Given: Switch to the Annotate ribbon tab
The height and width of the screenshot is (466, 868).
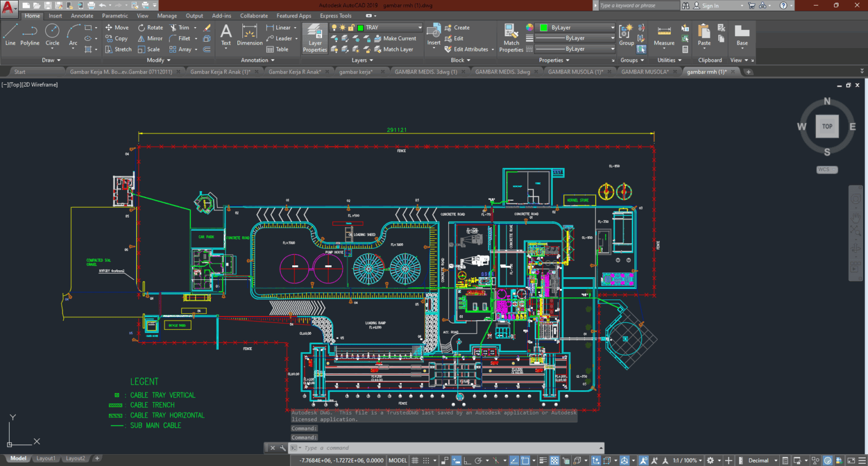Looking at the screenshot, I should tap(81, 15).
